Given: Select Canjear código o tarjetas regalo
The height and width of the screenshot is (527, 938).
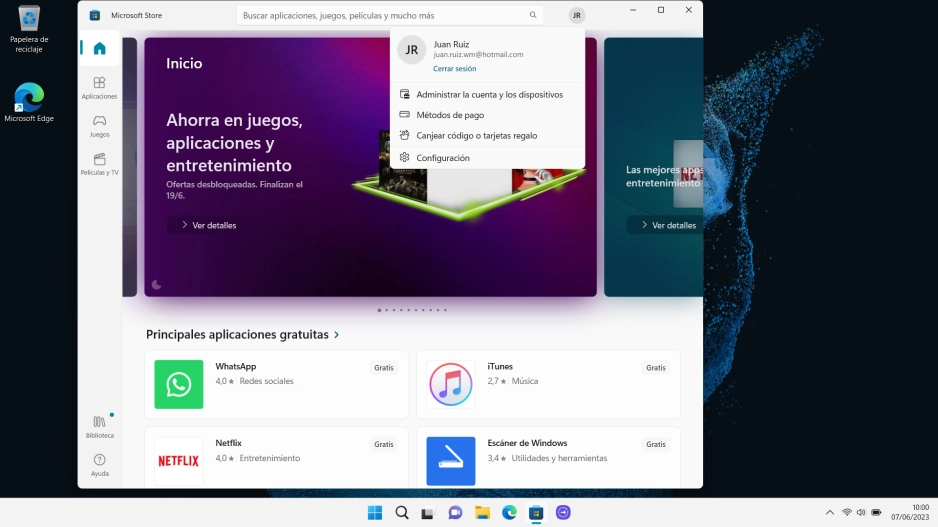Looking at the screenshot, I should point(488,136).
